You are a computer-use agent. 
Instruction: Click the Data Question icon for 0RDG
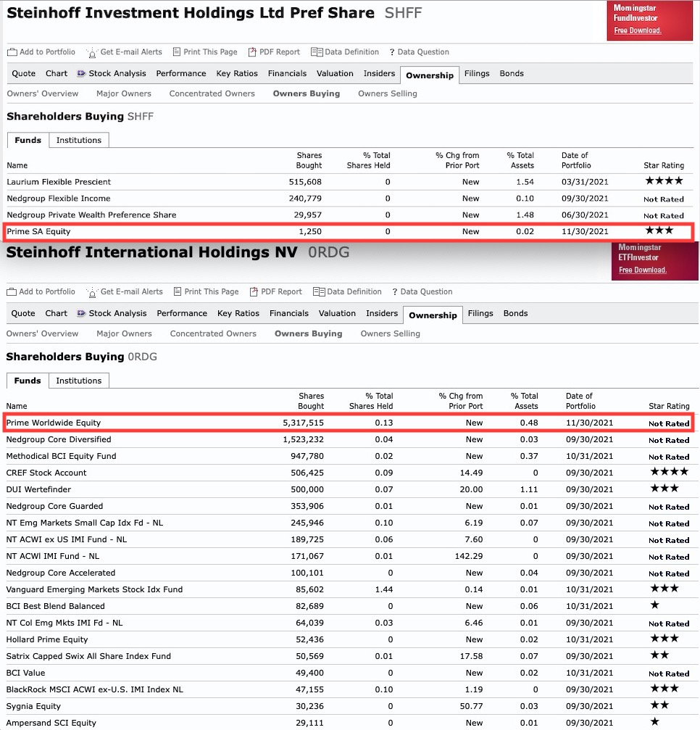pos(396,291)
